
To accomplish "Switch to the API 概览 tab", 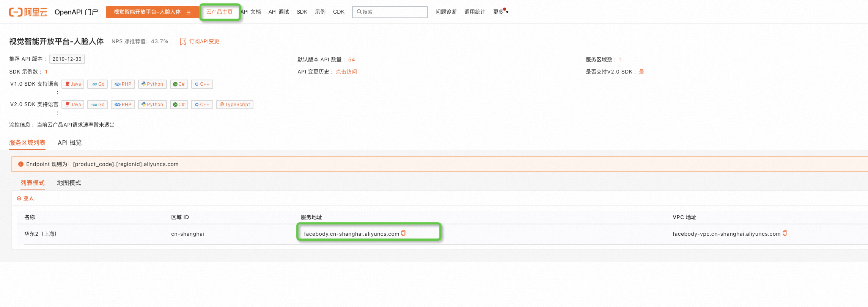I will 70,143.
